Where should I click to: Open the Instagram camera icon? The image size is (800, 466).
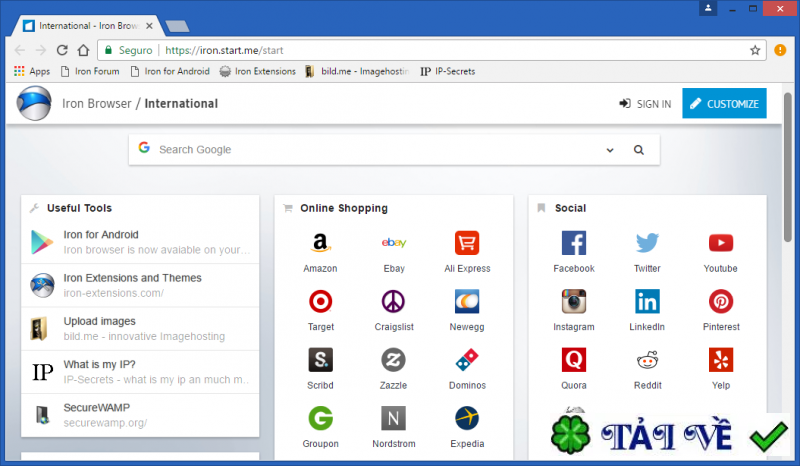point(574,302)
